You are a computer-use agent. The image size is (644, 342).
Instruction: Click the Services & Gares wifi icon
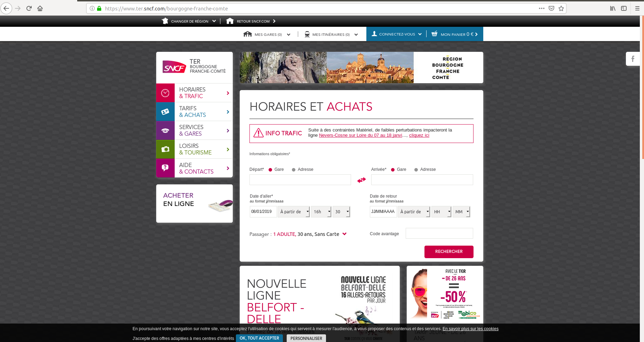coord(165,130)
